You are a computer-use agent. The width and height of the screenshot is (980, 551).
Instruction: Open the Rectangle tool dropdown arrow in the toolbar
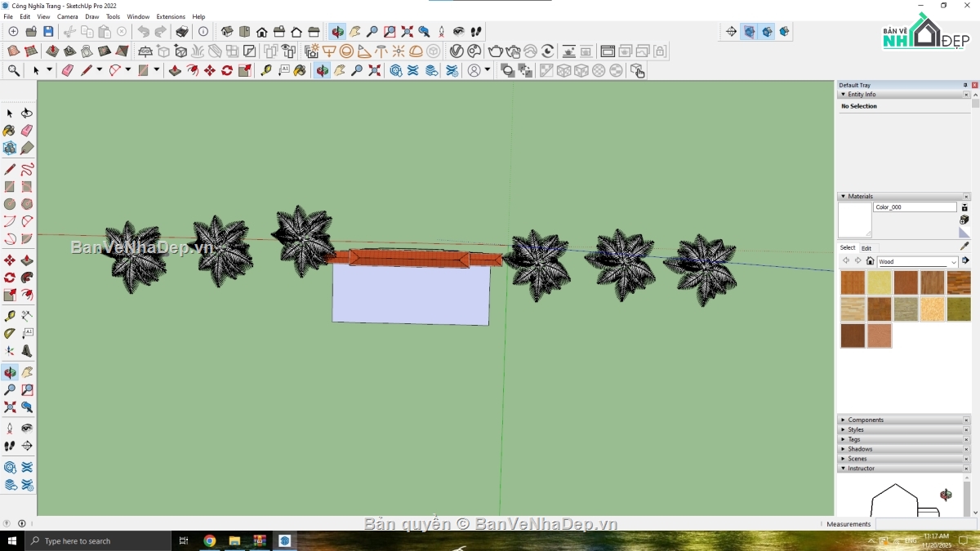(x=156, y=71)
